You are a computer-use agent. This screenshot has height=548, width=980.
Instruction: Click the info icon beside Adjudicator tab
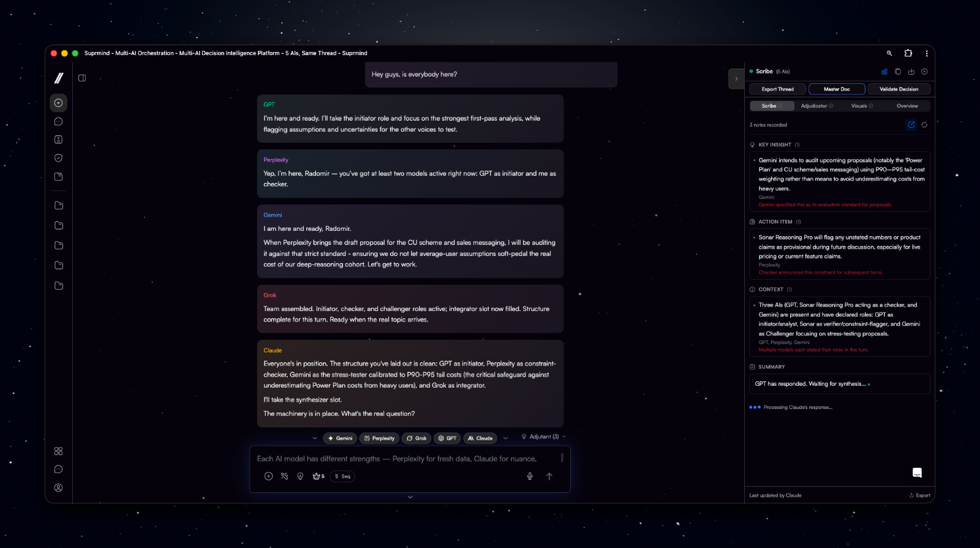tap(831, 106)
